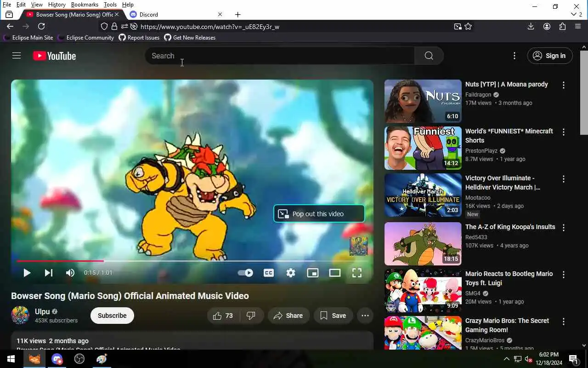
Task: Reload the current page
Action: 41,27
